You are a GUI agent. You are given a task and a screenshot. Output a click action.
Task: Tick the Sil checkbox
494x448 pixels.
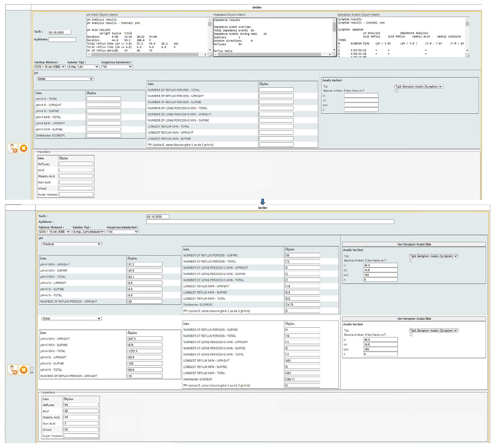click(x=32, y=368)
